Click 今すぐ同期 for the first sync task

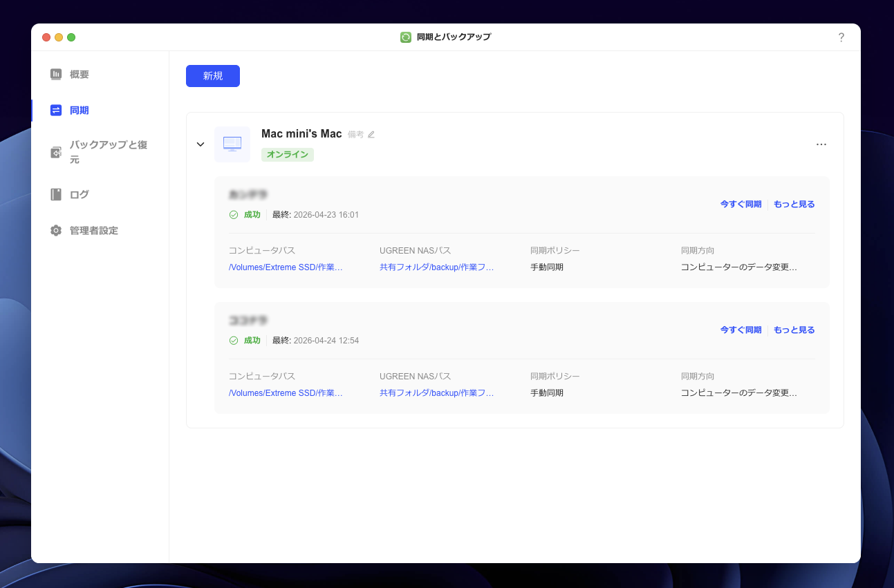point(741,204)
